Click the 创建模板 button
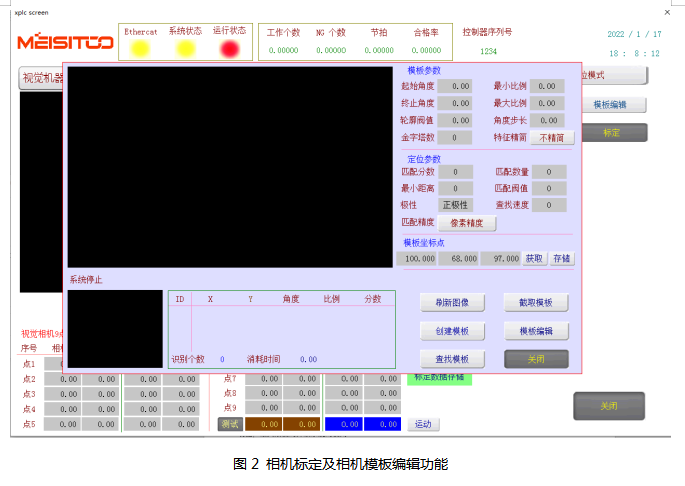Image resolution: width=685 pixels, height=486 pixels. click(x=452, y=331)
